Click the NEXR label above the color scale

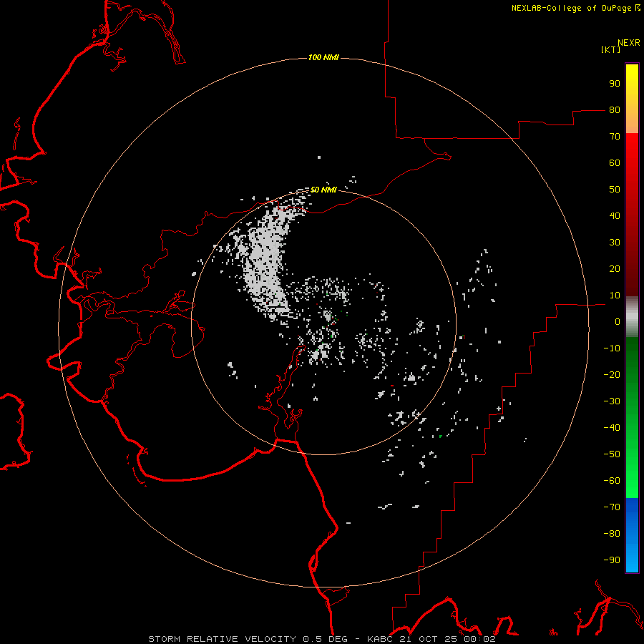628,43
